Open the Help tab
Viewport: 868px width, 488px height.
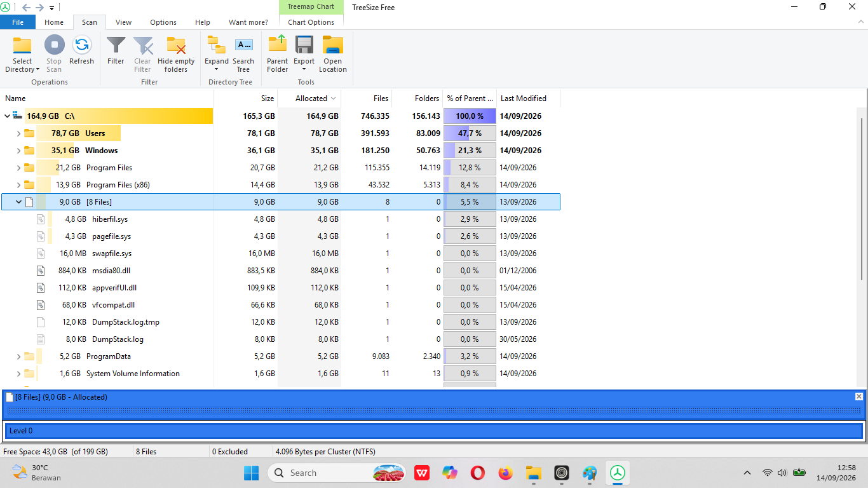(203, 22)
